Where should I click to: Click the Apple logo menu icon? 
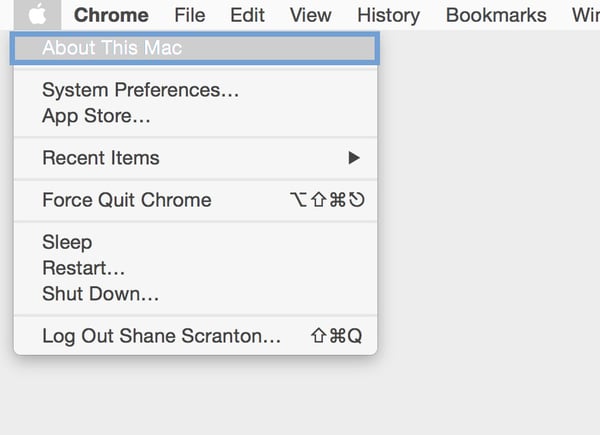[x=38, y=15]
